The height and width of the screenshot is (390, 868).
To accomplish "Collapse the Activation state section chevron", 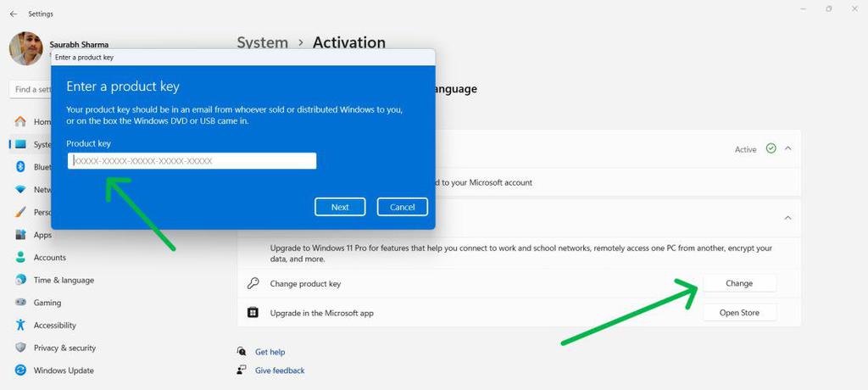I will (787, 148).
